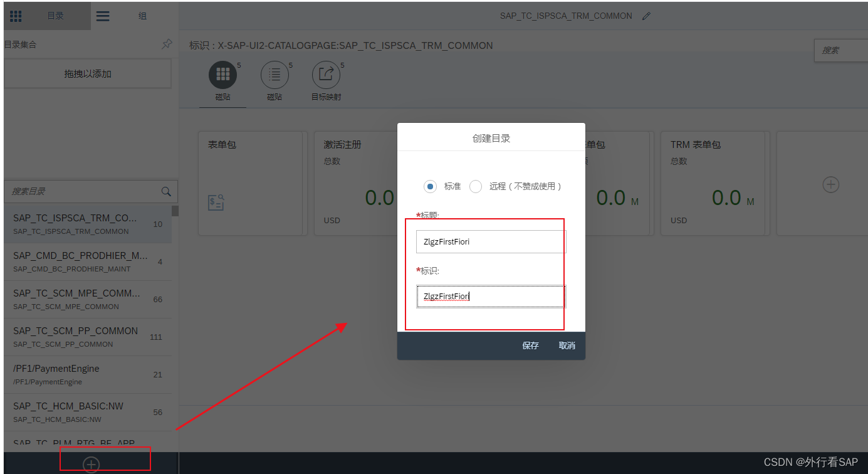Click the form package tile icon

216,203
